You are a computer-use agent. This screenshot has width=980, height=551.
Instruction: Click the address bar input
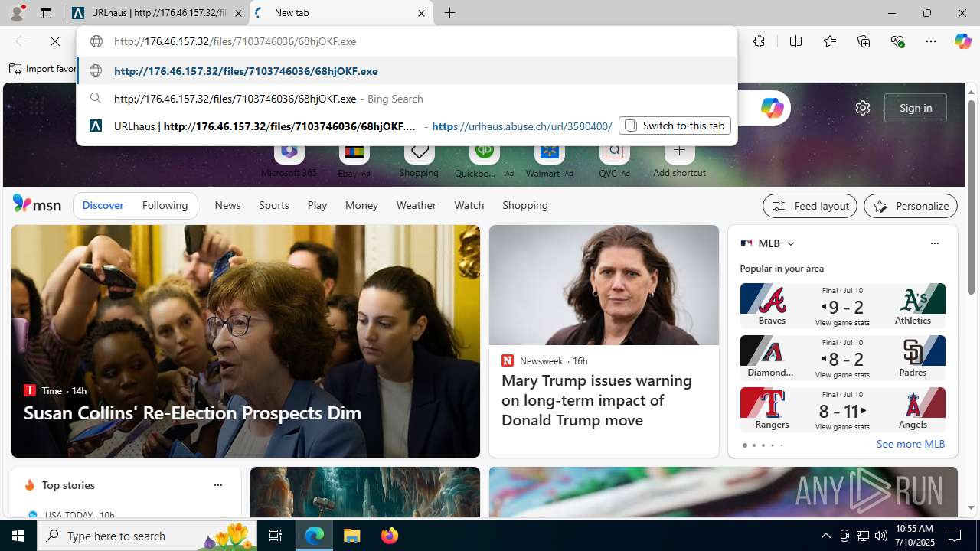coord(407,41)
